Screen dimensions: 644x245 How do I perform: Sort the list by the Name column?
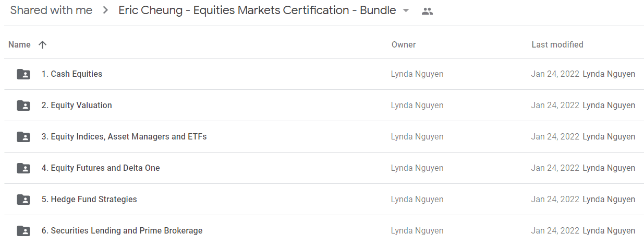(x=19, y=45)
